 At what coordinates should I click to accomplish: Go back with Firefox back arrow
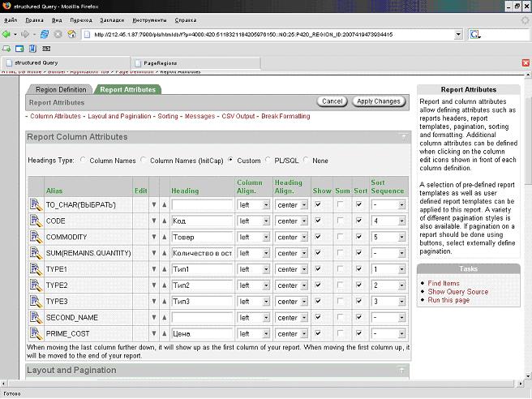[6, 34]
